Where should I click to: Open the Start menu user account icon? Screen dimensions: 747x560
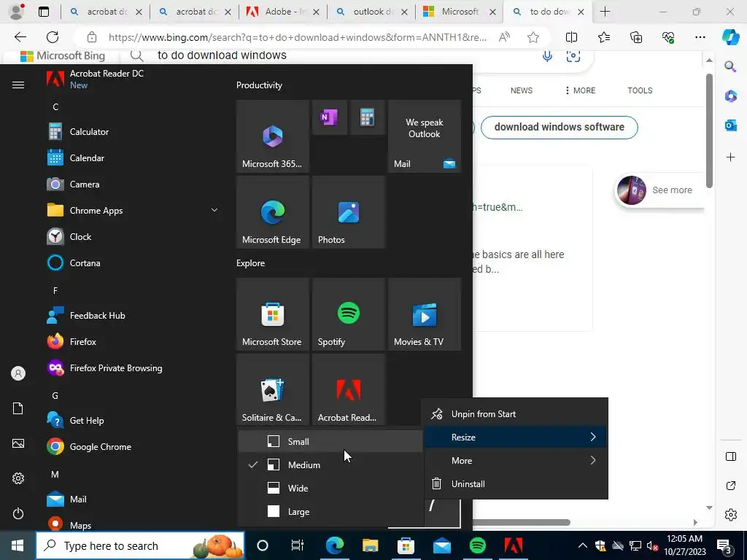[18, 373]
